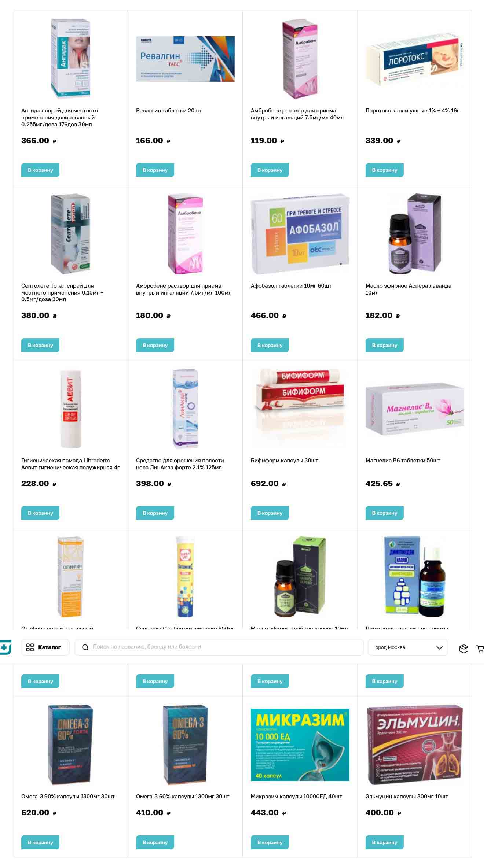Open the Каталог grid menu
The image size is (487, 868).
click(45, 647)
